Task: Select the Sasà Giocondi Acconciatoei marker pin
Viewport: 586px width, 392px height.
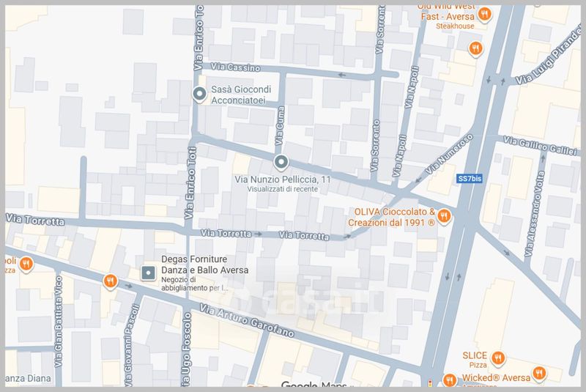Action: click(199, 95)
